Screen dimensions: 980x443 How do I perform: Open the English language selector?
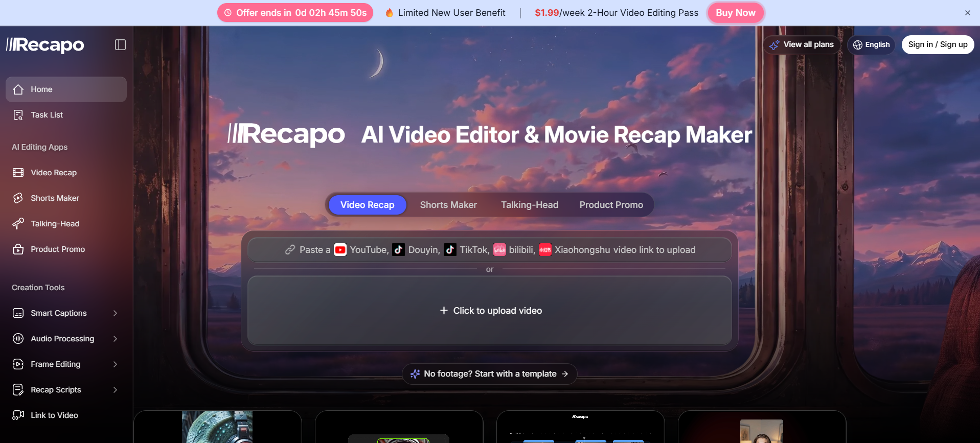click(871, 45)
